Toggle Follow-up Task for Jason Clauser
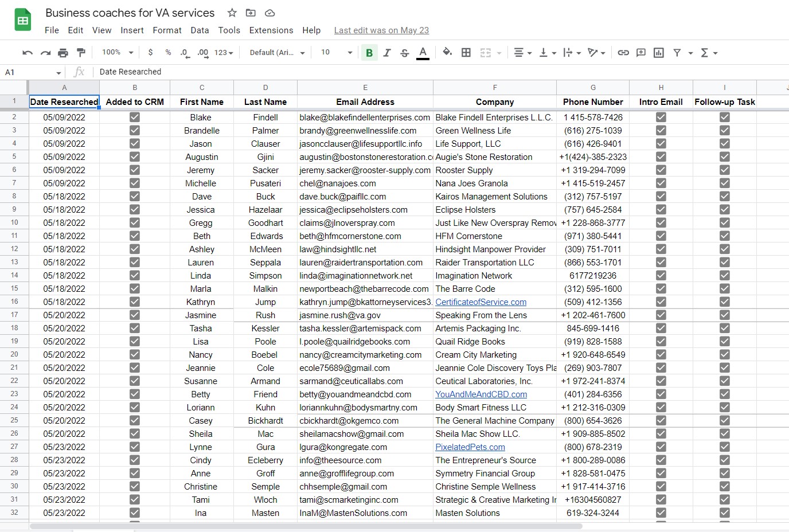 [x=725, y=143]
